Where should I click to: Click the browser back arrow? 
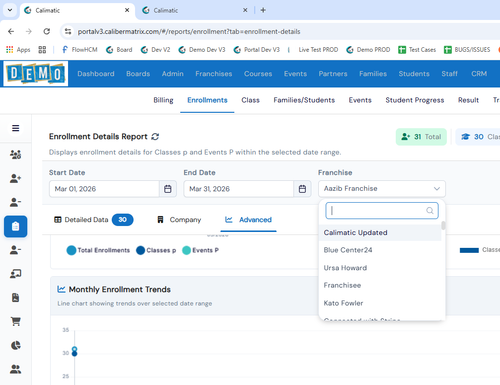click(x=11, y=31)
